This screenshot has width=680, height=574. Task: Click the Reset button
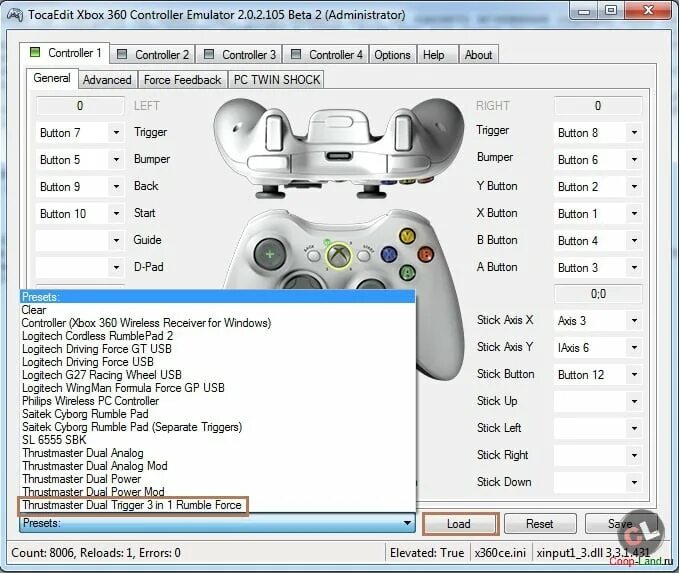(540, 524)
